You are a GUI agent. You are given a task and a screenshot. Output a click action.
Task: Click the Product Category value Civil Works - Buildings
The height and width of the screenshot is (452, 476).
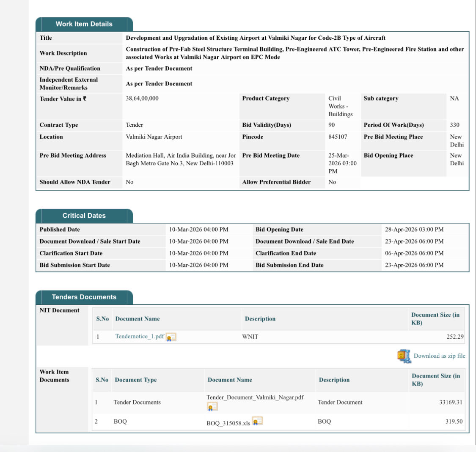click(340, 107)
